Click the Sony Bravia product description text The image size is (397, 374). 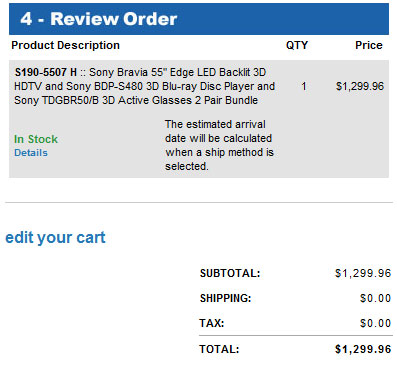coord(145,86)
